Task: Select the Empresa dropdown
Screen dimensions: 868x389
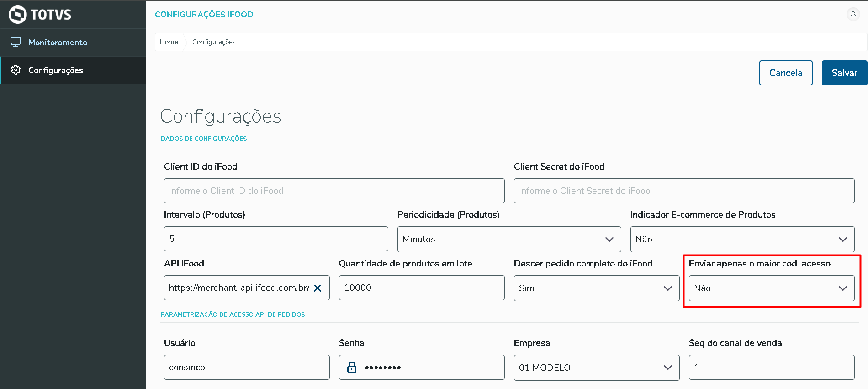Action: tap(596, 367)
